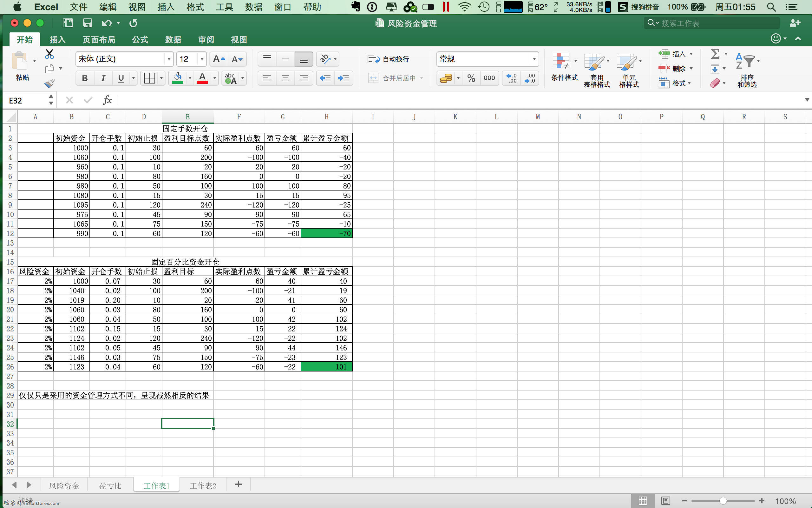The image size is (812, 508).
Task: Toggle Bold formatting
Action: [85, 78]
